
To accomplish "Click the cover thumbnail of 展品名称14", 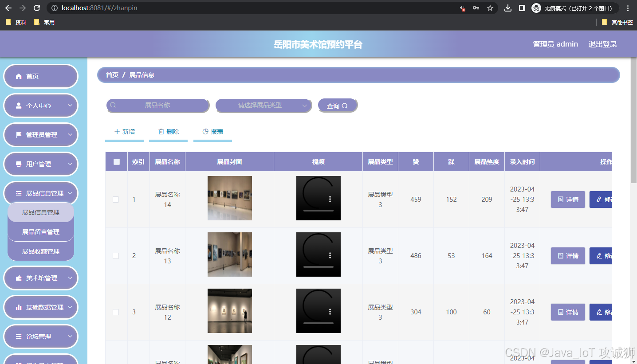I will [x=230, y=198].
